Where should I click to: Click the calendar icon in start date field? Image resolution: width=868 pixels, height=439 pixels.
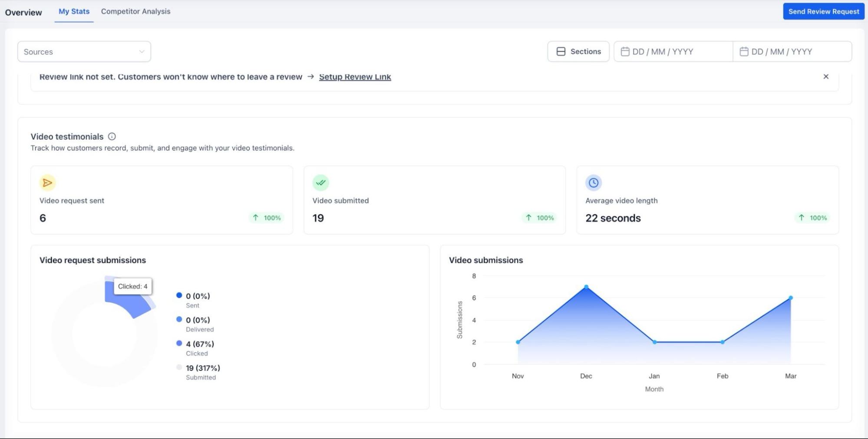625,52
